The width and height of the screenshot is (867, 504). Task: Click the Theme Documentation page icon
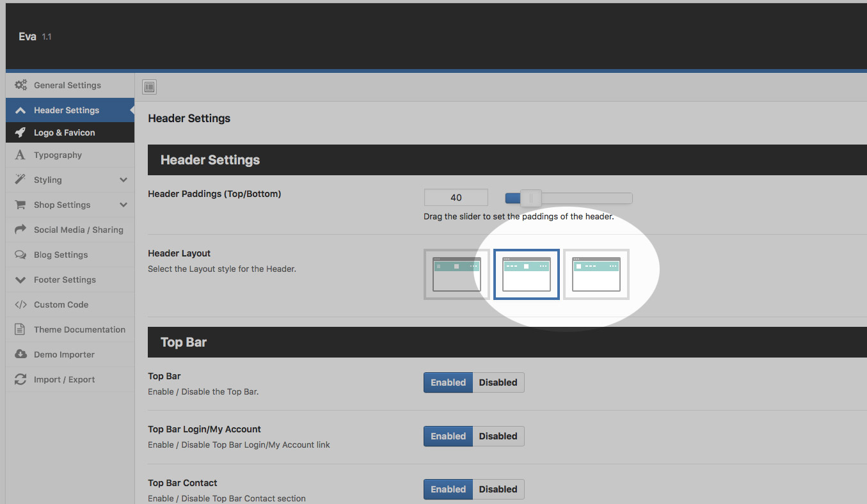20,329
